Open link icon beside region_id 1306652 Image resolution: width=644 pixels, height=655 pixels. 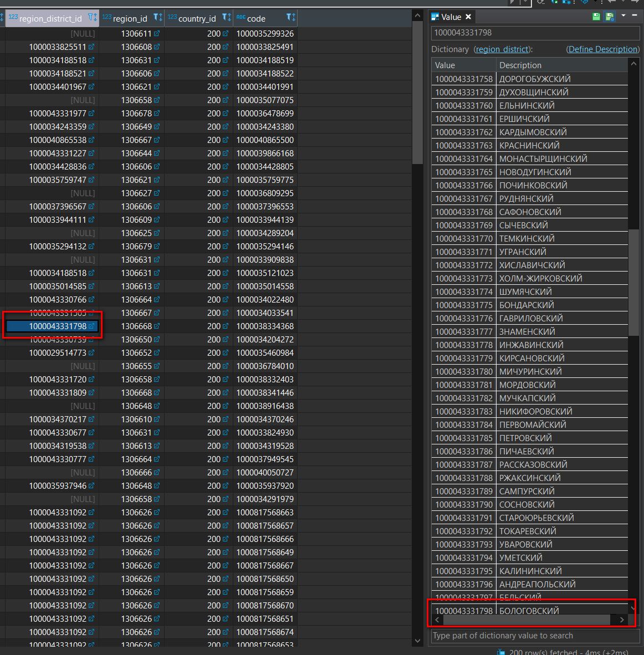pos(157,352)
